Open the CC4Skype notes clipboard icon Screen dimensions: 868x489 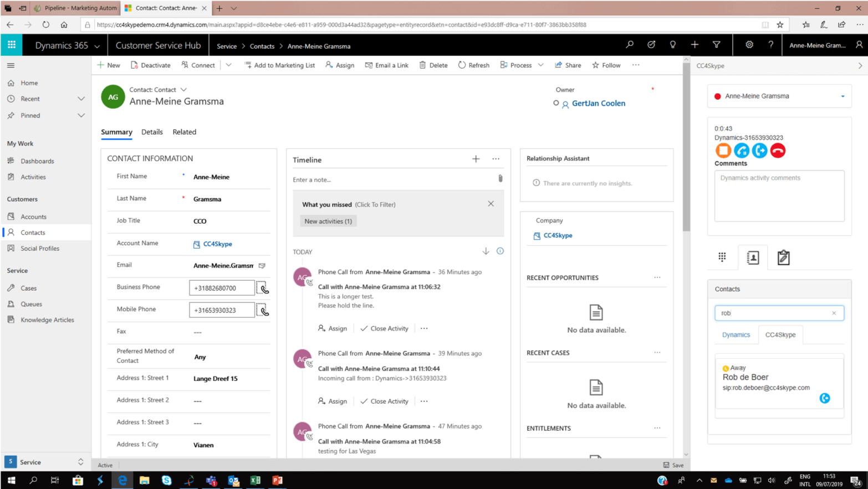click(x=783, y=258)
